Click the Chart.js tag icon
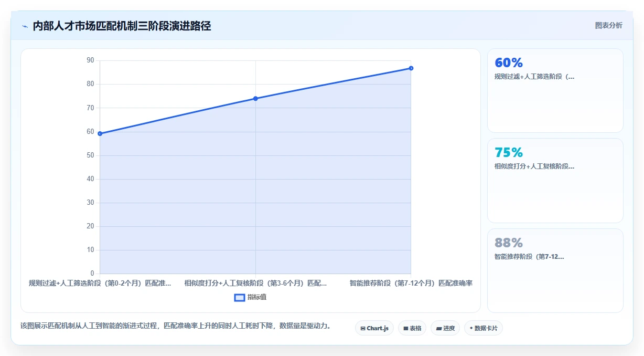Screen dimensions: 644x356 (x=363, y=328)
